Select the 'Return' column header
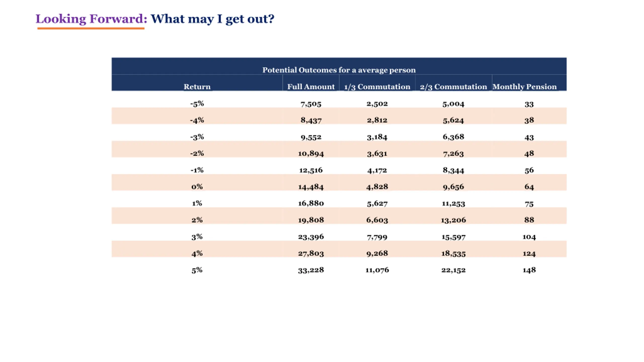This screenshot has width=644, height=362. coord(197,86)
